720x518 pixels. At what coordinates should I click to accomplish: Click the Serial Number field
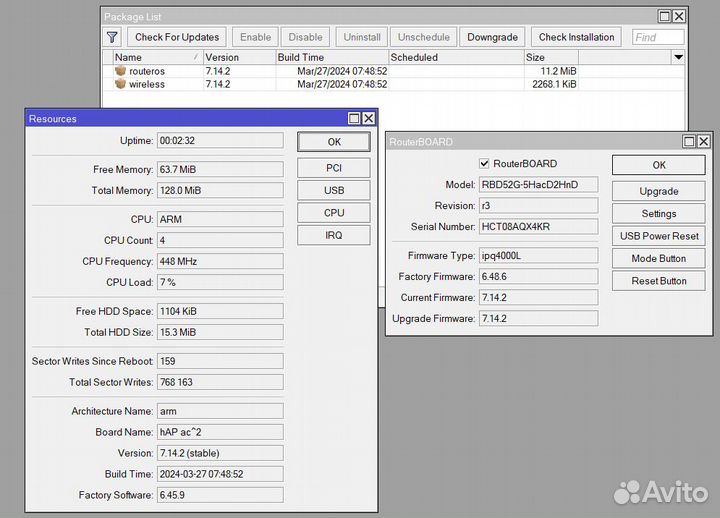539,226
